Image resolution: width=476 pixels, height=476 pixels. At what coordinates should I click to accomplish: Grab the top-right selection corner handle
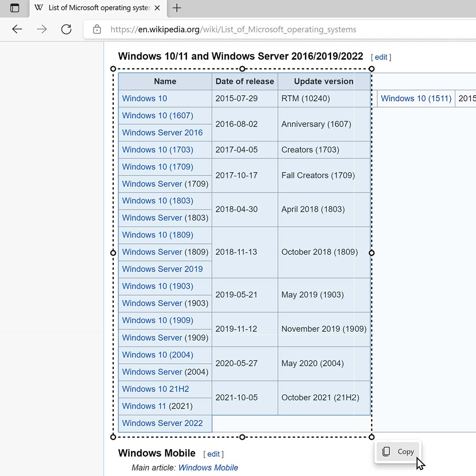pyautogui.click(x=372, y=69)
